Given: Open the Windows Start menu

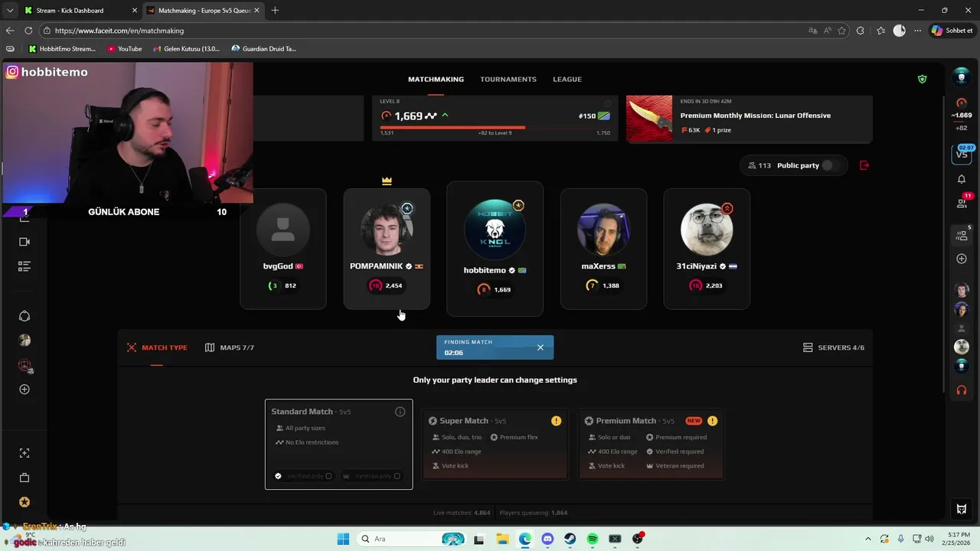Looking at the screenshot, I should [x=342, y=539].
